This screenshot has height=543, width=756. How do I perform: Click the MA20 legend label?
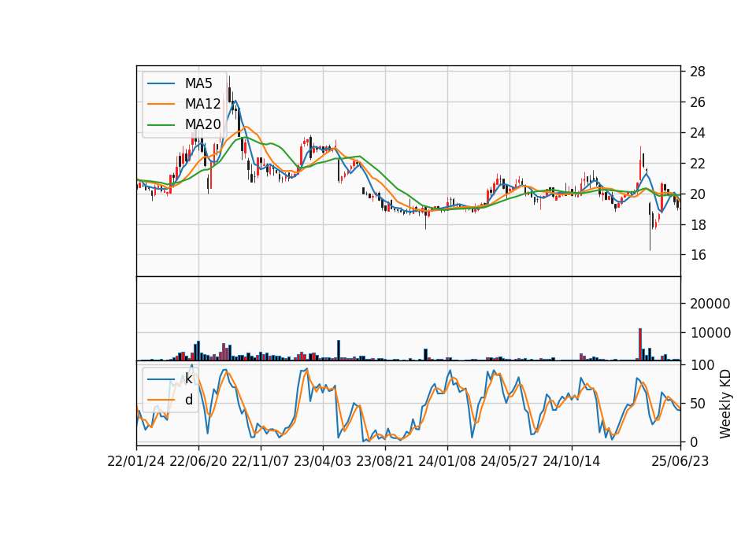pyautogui.click(x=202, y=124)
